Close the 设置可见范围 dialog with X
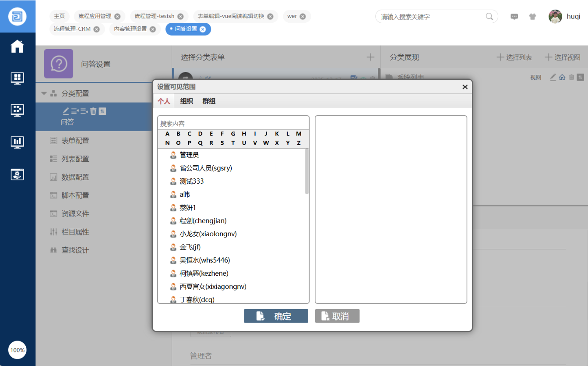 465,87
